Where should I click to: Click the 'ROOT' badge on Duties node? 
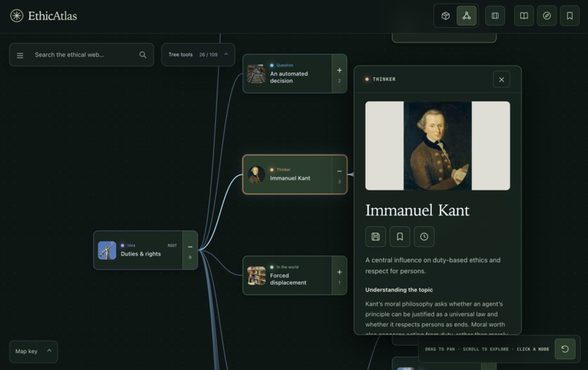172,245
